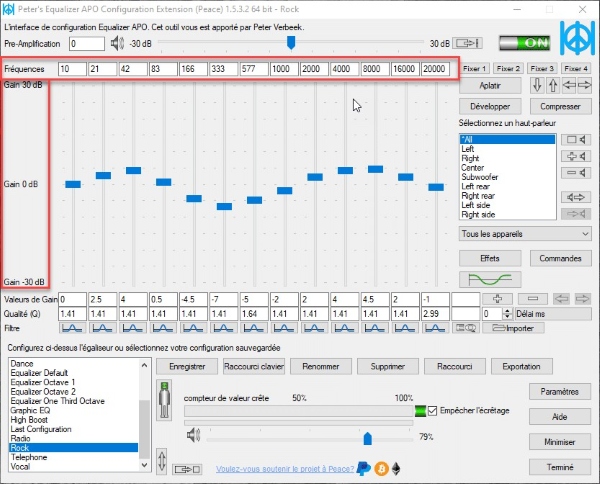This screenshot has width=600, height=484.
Task: Click the plus button to add a band
Action: point(497,298)
